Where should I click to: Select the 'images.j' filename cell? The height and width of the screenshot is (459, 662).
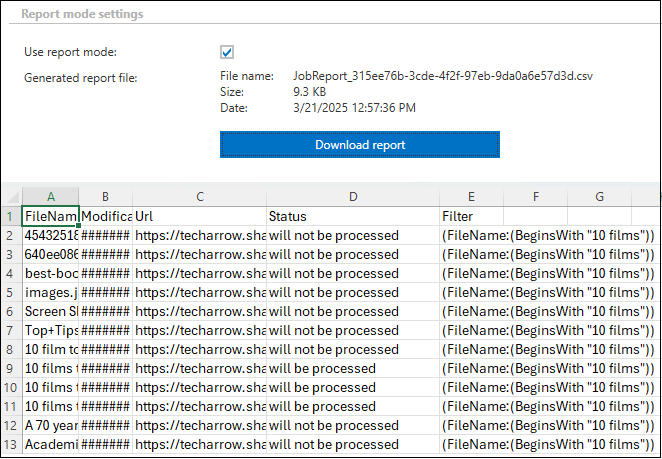click(x=50, y=292)
